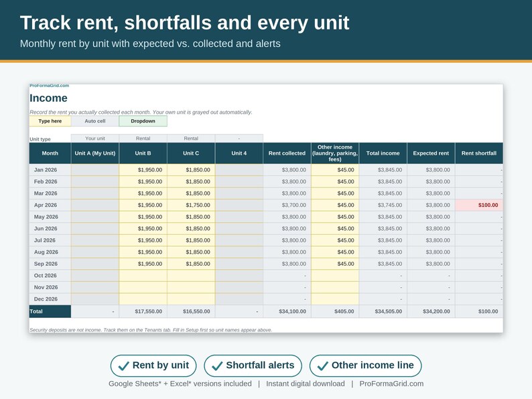Viewport: 532px width, 399px height.
Task: Click the checkmark icon in Other income line badge
Action: coord(323,366)
